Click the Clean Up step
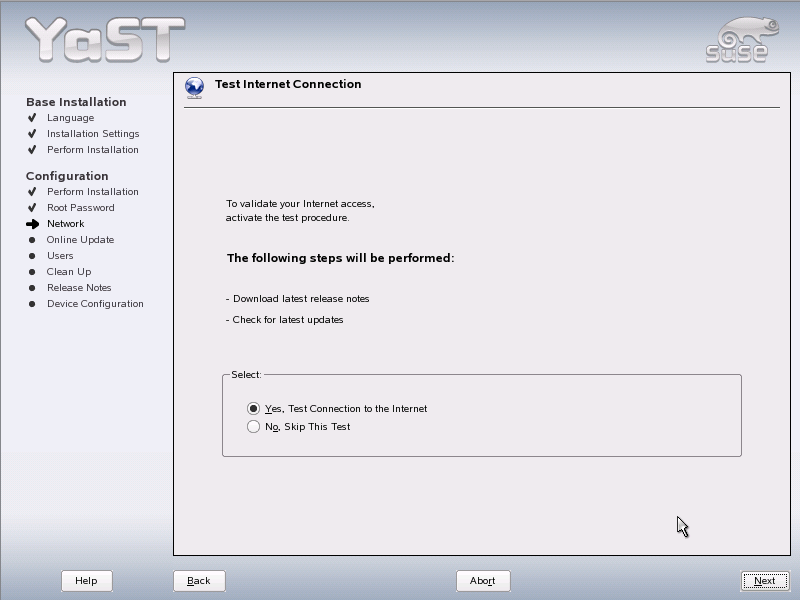Viewport: 800px width, 600px height. pos(69,272)
